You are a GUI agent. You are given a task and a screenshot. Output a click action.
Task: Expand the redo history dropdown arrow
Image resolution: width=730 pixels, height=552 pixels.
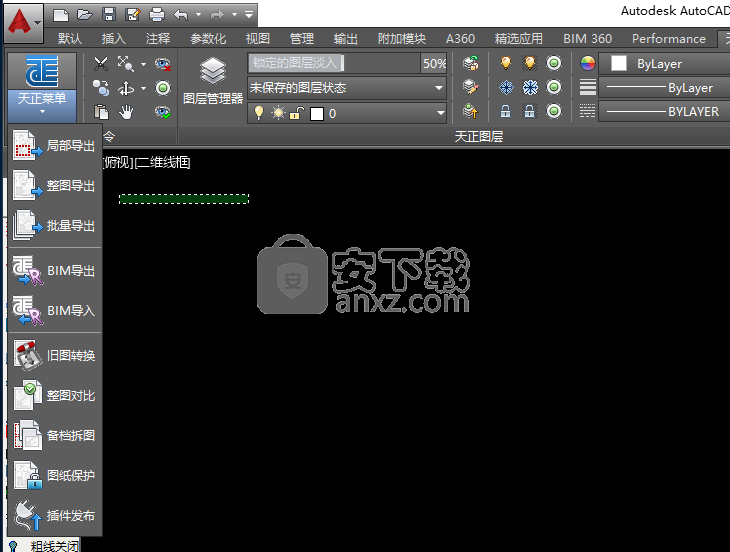coord(234,15)
